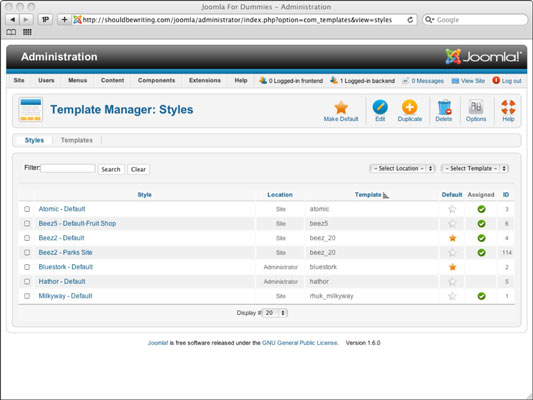Check the Milkyway - Default checkbox
533x400 pixels.
click(x=27, y=296)
